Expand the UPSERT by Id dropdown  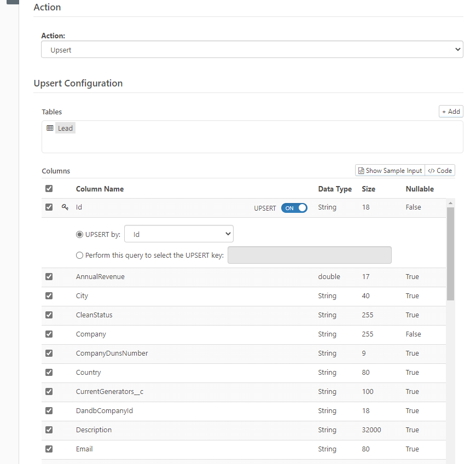coord(179,234)
